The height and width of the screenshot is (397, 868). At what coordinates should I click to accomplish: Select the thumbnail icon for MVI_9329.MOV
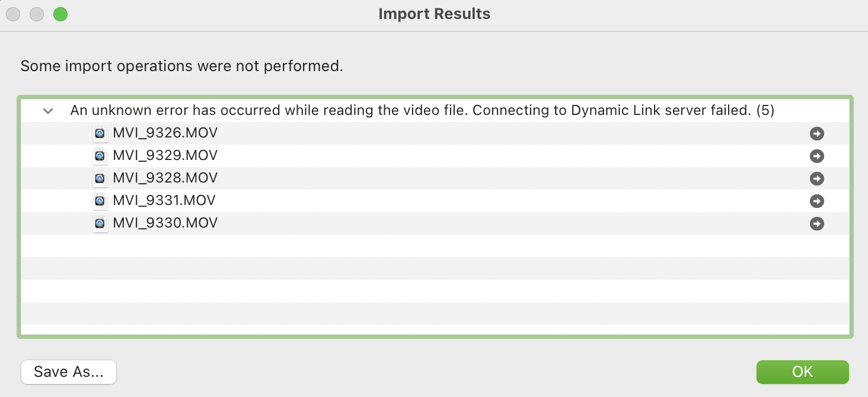click(100, 155)
